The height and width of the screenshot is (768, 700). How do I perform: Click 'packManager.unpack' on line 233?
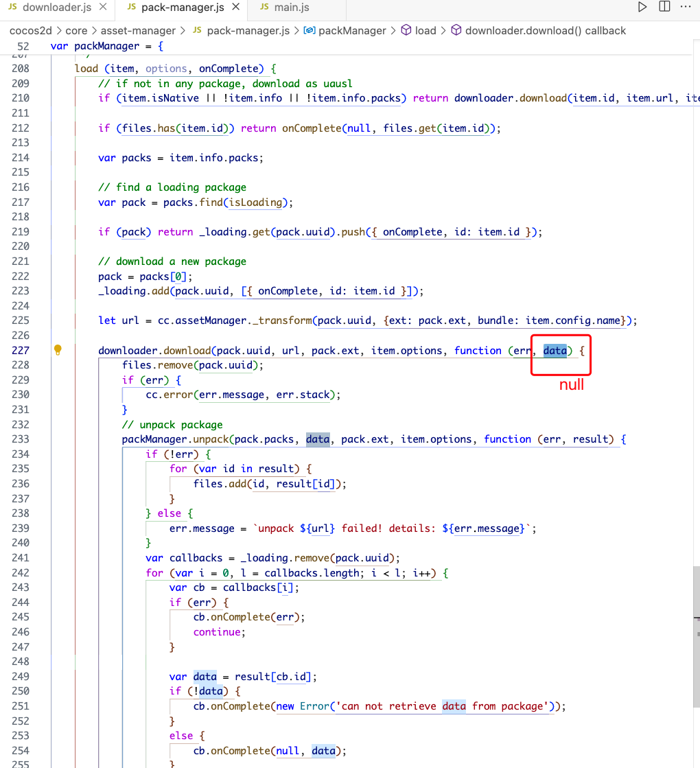pos(175,439)
